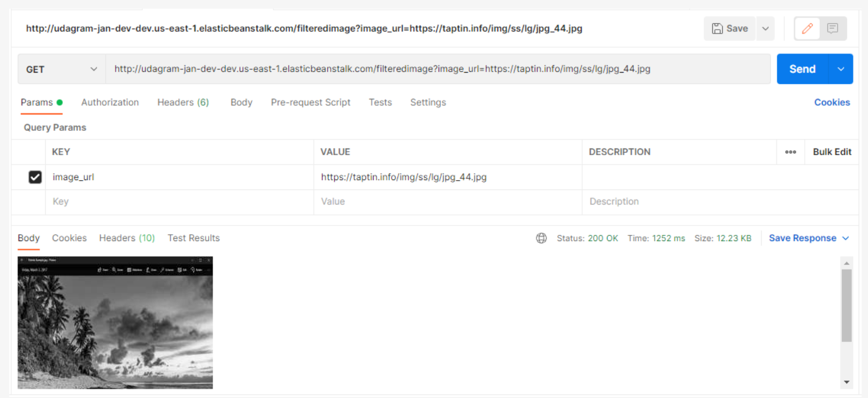The height and width of the screenshot is (398, 868).
Task: Click the image_url key cell
Action: [180, 177]
